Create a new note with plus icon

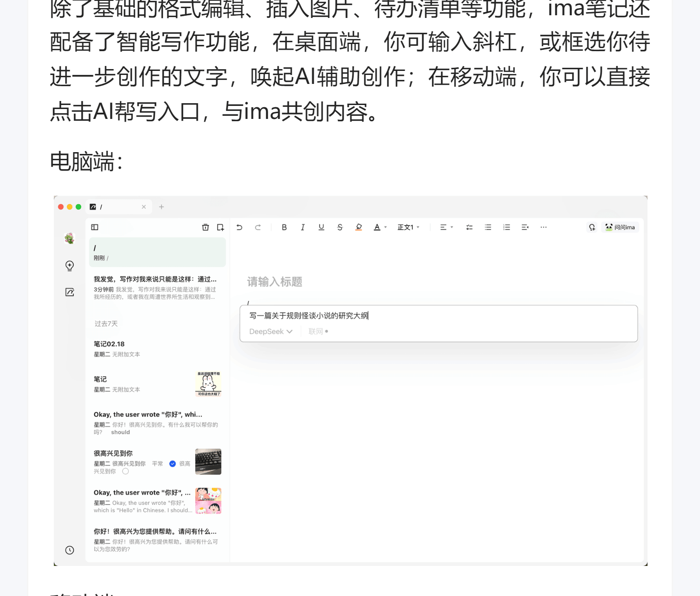coord(220,228)
